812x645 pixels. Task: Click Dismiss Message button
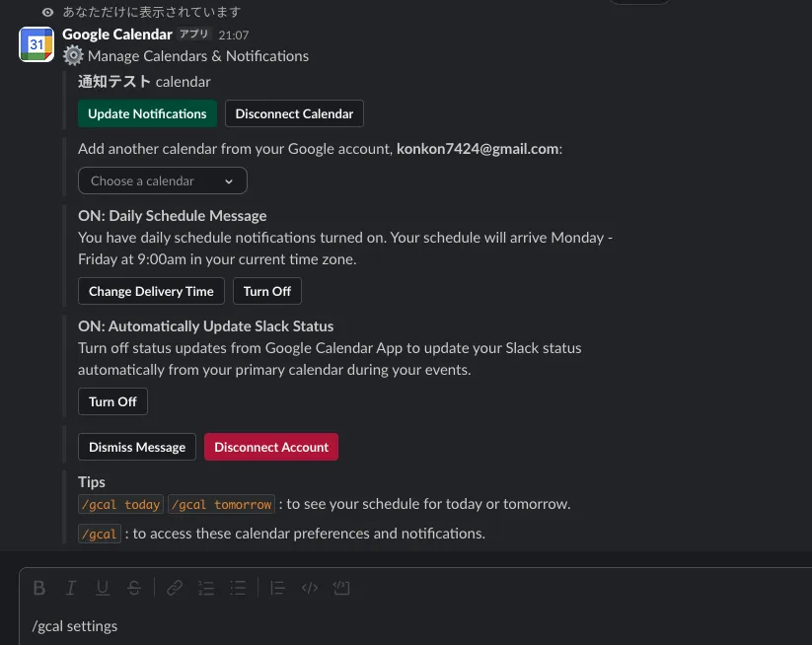click(137, 447)
